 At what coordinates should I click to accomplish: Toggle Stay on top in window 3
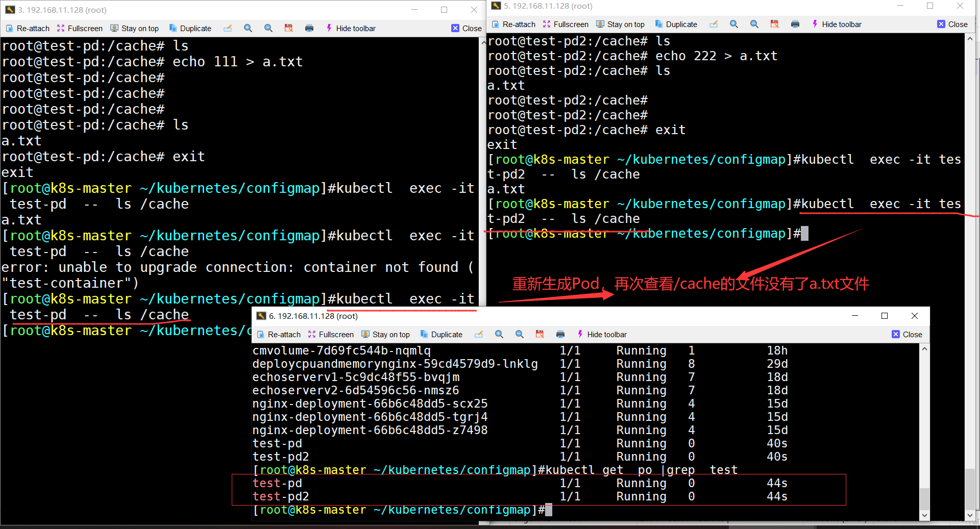pos(135,29)
